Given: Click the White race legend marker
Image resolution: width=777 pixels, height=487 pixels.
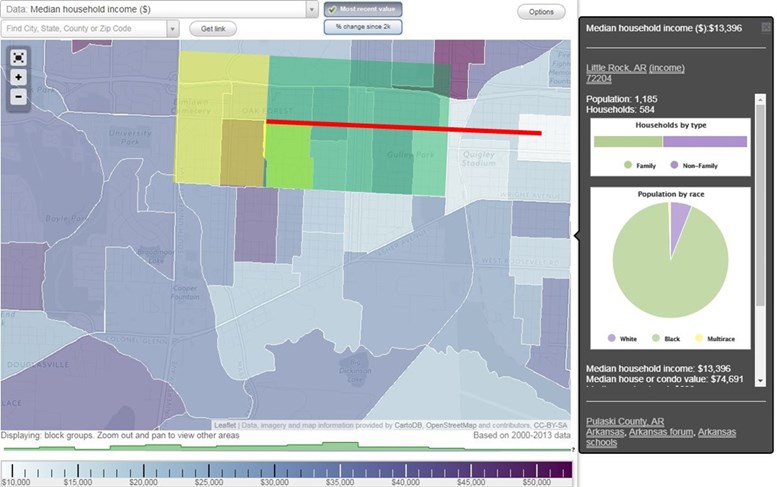Looking at the screenshot, I should click(x=612, y=339).
